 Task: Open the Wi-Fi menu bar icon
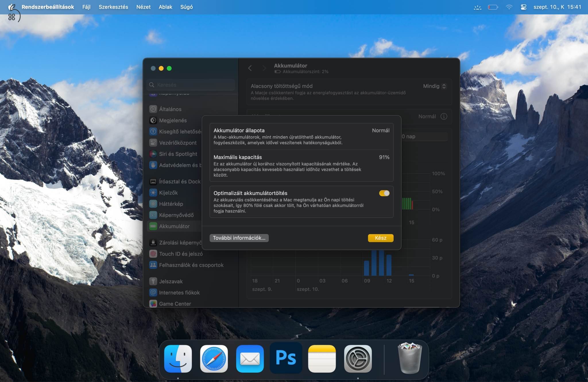[x=509, y=7]
